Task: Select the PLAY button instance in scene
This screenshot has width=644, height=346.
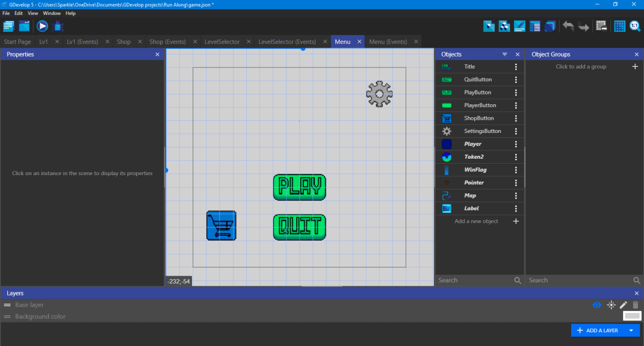Action: [x=300, y=187]
